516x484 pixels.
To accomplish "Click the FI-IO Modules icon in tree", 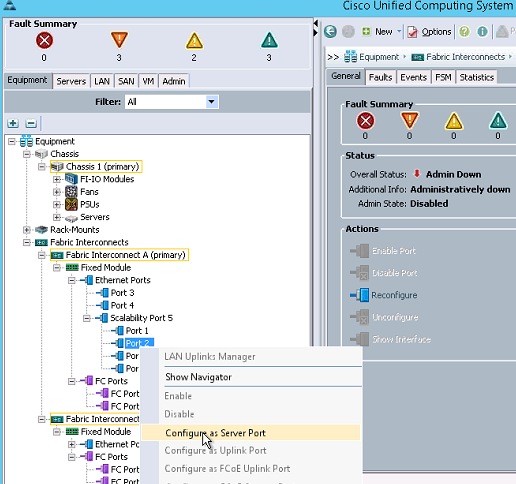I will coord(71,179).
